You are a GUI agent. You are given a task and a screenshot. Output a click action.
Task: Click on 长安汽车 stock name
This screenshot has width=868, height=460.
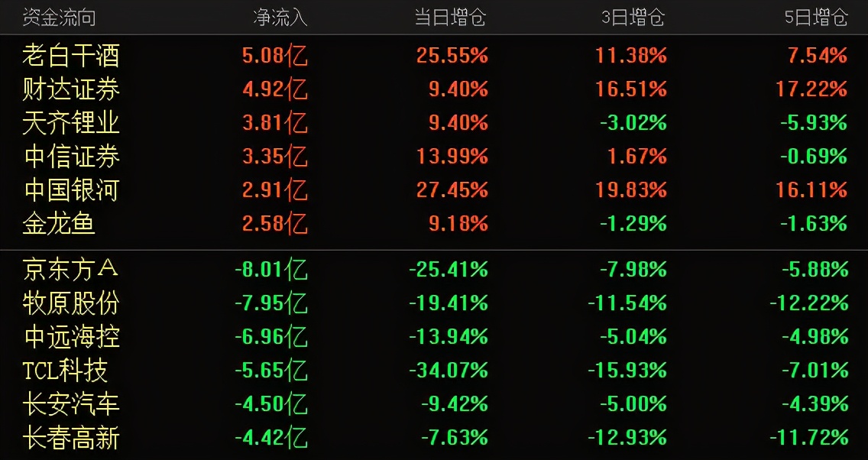[x=71, y=403]
